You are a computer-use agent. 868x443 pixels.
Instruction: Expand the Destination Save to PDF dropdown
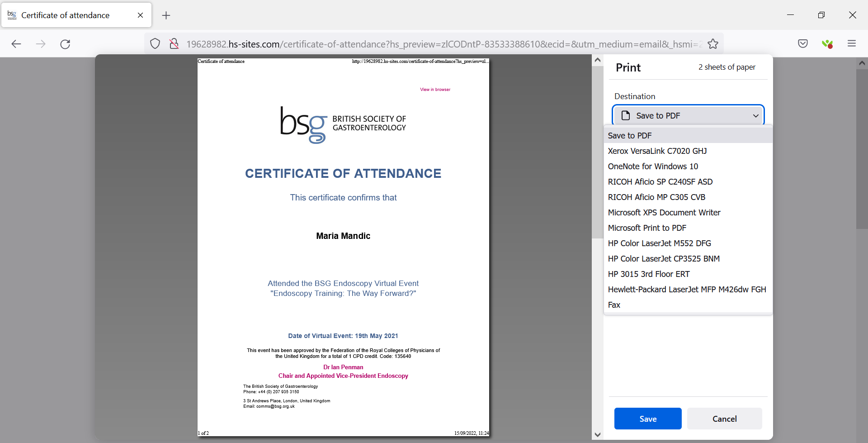tap(688, 115)
